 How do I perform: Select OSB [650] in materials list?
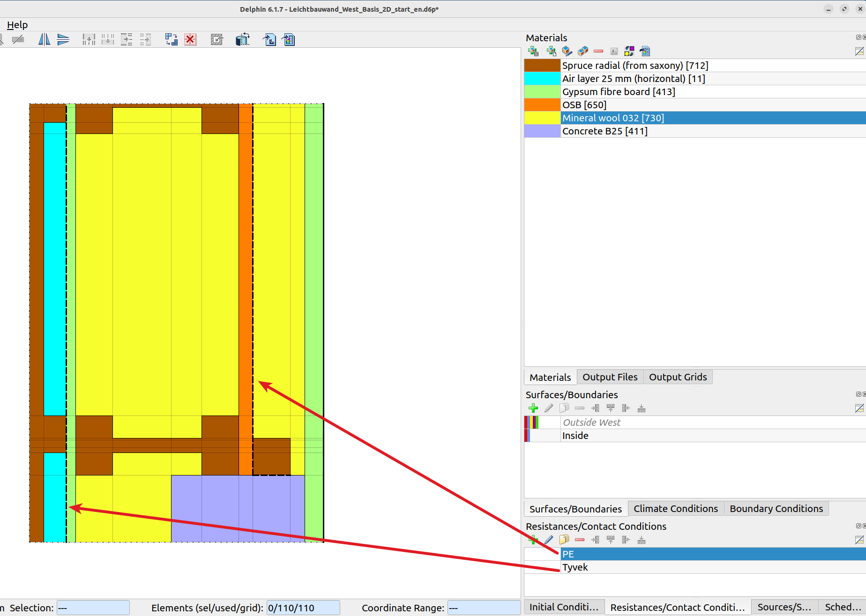(x=695, y=105)
